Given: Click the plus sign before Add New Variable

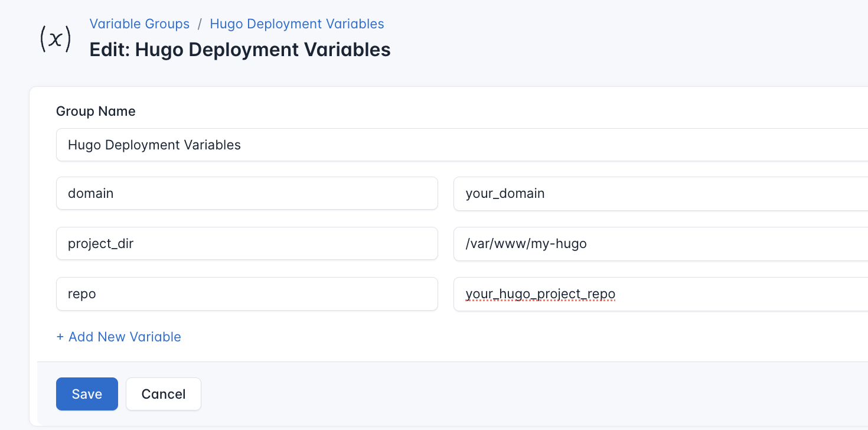Looking at the screenshot, I should pyautogui.click(x=60, y=336).
